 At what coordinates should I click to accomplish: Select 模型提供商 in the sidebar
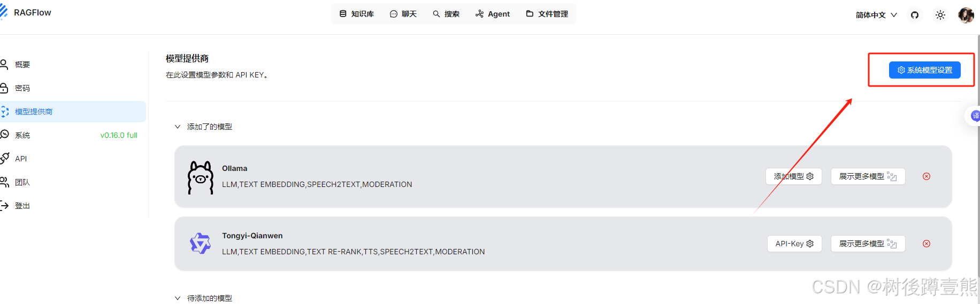pos(73,112)
